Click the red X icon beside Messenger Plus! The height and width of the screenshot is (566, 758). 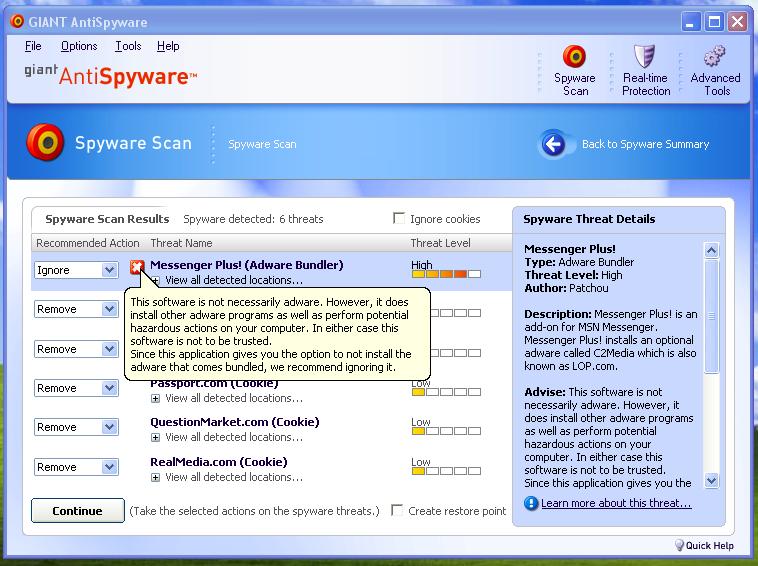(x=137, y=266)
